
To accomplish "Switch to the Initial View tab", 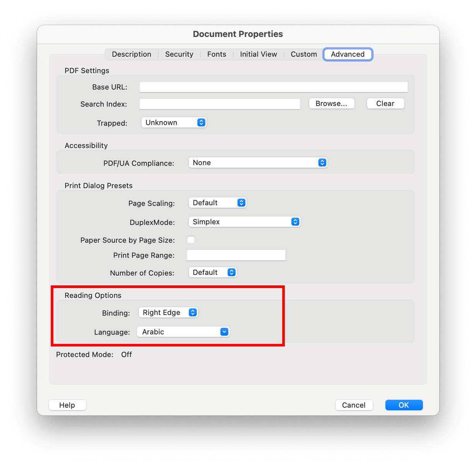I will (x=258, y=54).
